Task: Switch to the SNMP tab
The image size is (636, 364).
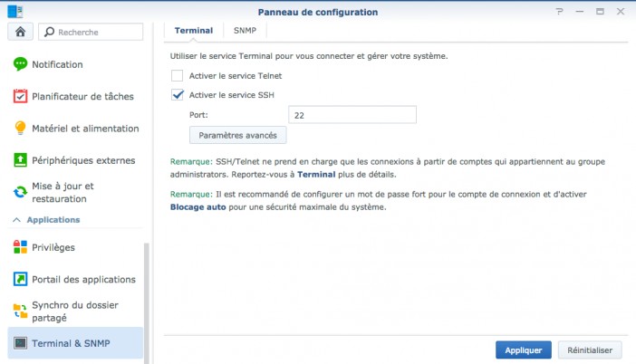Action: pyautogui.click(x=245, y=31)
